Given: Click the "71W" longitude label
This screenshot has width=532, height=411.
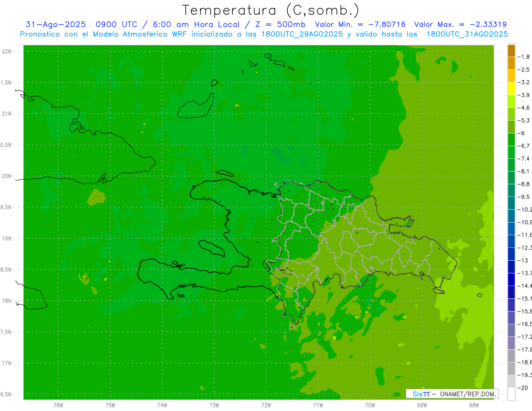Looking at the screenshot, I should coord(318,405).
